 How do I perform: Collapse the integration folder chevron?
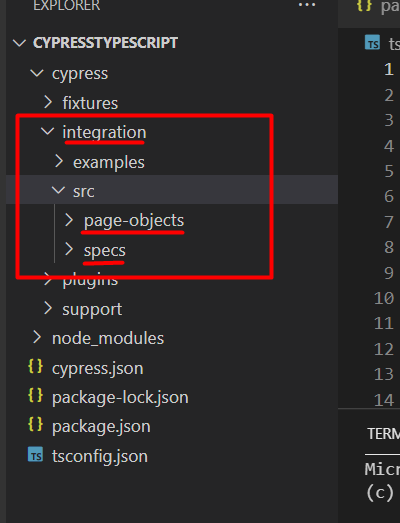coord(47,131)
